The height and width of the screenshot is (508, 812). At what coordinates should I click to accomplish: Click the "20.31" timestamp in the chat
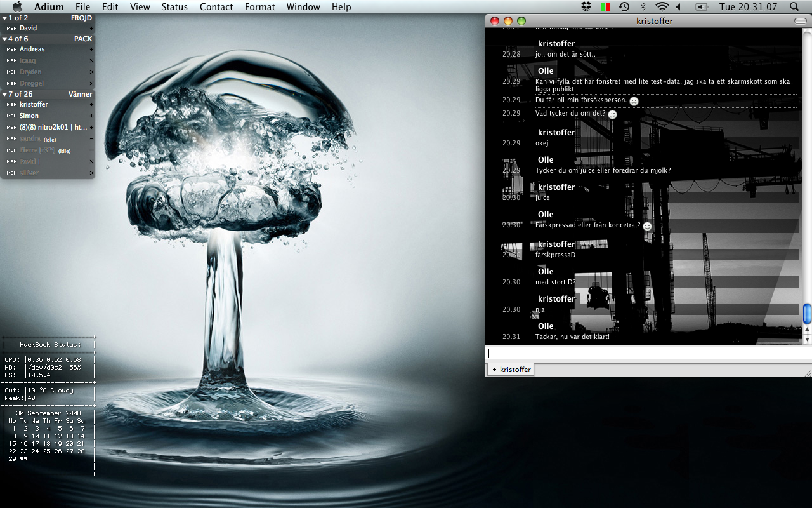tap(511, 337)
